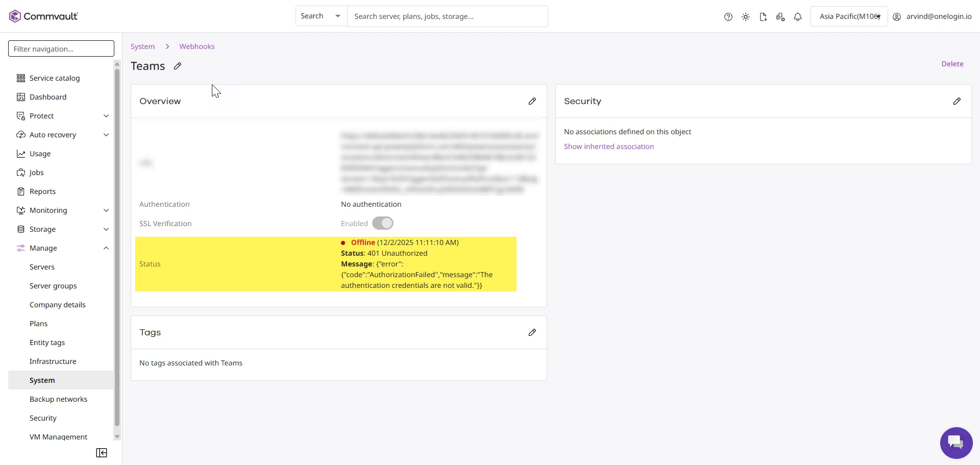Open Backup networks
This screenshot has height=465, width=980.
click(x=58, y=399)
